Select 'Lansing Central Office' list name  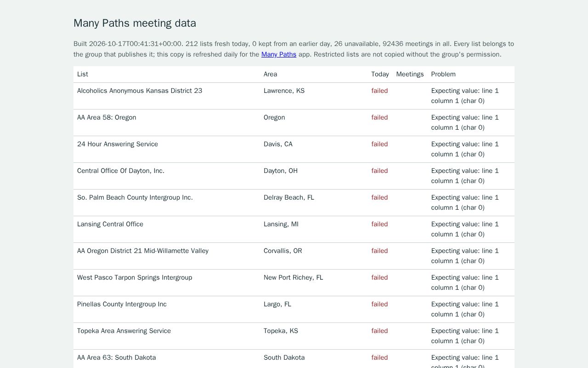[x=110, y=224]
